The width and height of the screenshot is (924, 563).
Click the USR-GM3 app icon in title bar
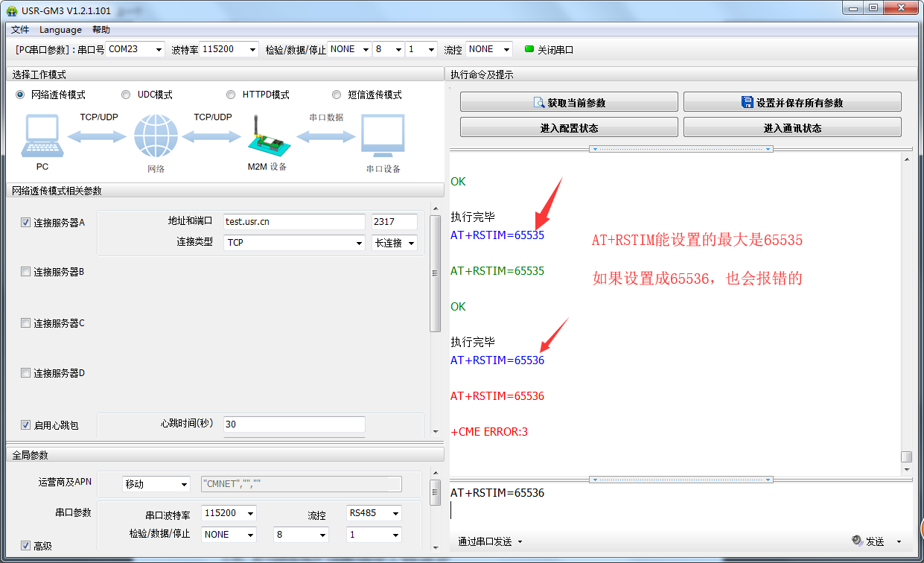tap(11, 10)
